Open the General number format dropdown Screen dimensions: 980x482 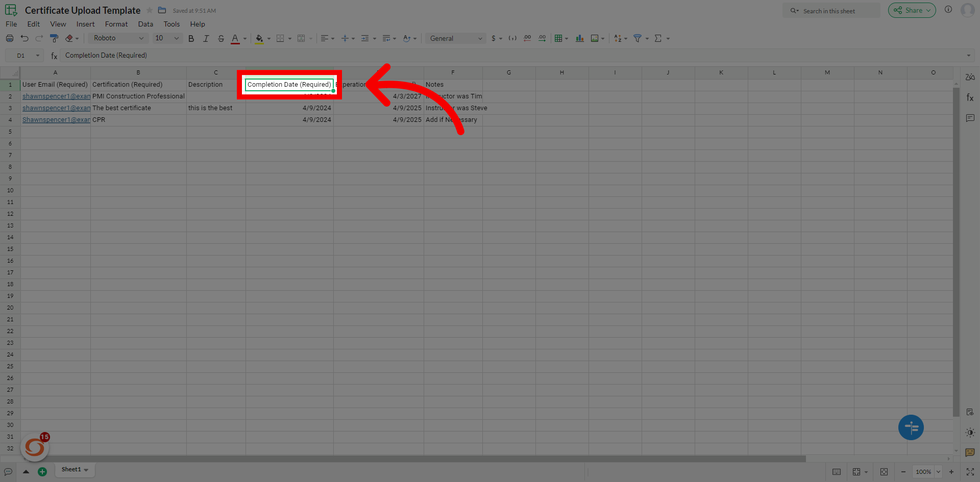(x=456, y=38)
